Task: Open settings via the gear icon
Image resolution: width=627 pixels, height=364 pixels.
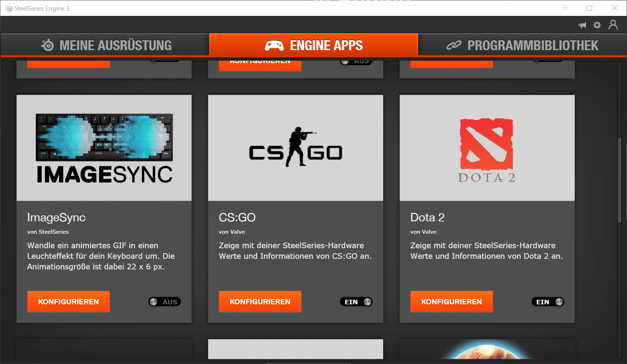Action: 597,25
